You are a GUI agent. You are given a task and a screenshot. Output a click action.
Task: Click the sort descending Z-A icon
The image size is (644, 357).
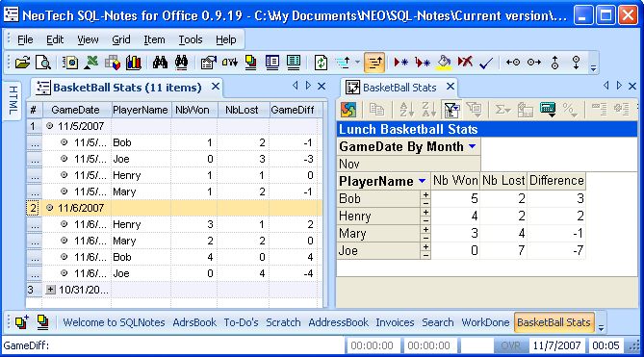point(428,110)
